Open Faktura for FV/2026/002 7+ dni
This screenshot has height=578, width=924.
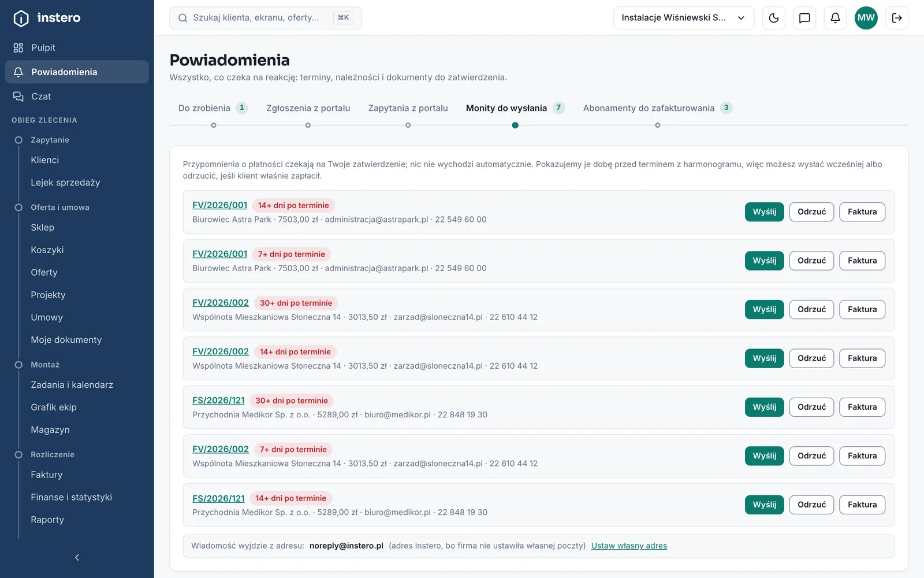click(x=862, y=456)
